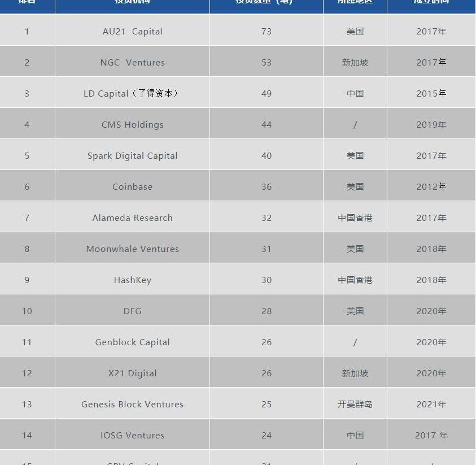Click 美国 in Coinbase row

[355, 186]
